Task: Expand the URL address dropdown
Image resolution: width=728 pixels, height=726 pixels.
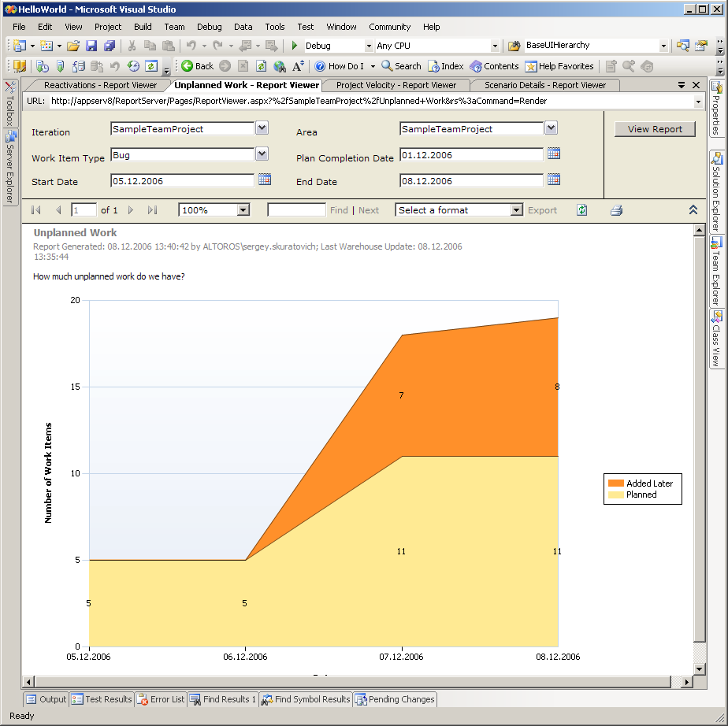Action: coord(698,101)
